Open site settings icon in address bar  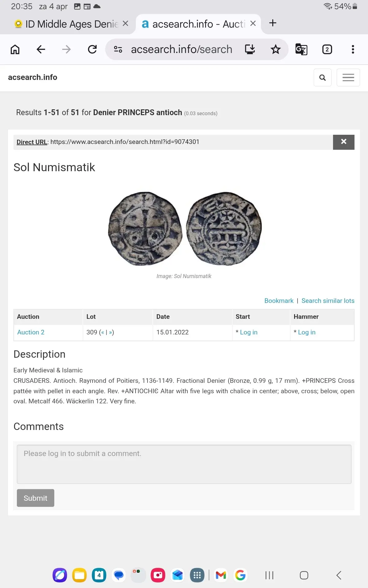[x=118, y=49]
